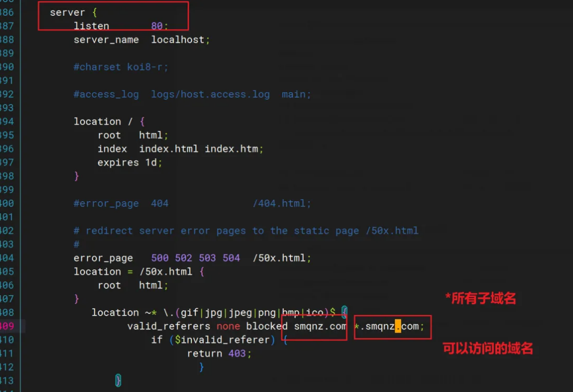
Task: Click 'logs/host.access.log' path
Action: pos(210,94)
